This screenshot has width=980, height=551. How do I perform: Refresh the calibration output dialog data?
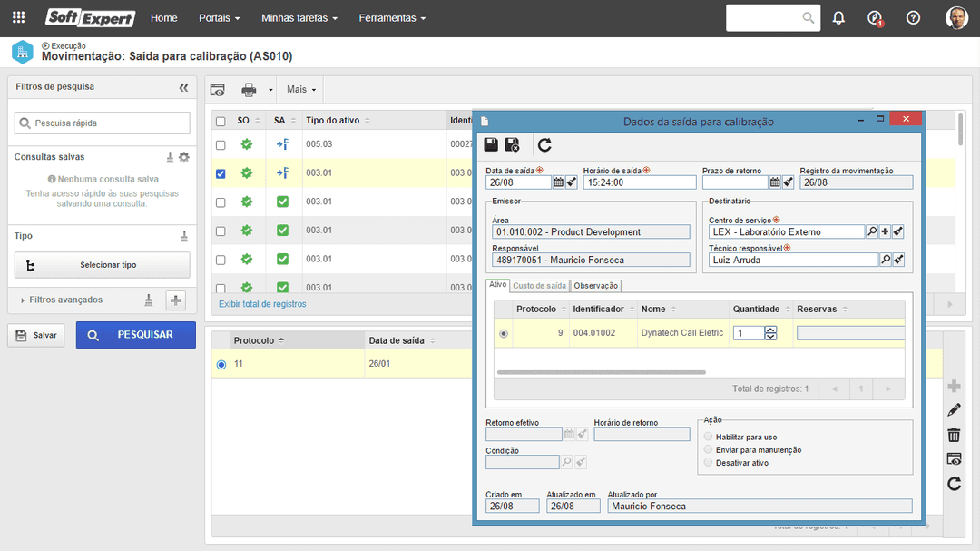click(x=544, y=144)
